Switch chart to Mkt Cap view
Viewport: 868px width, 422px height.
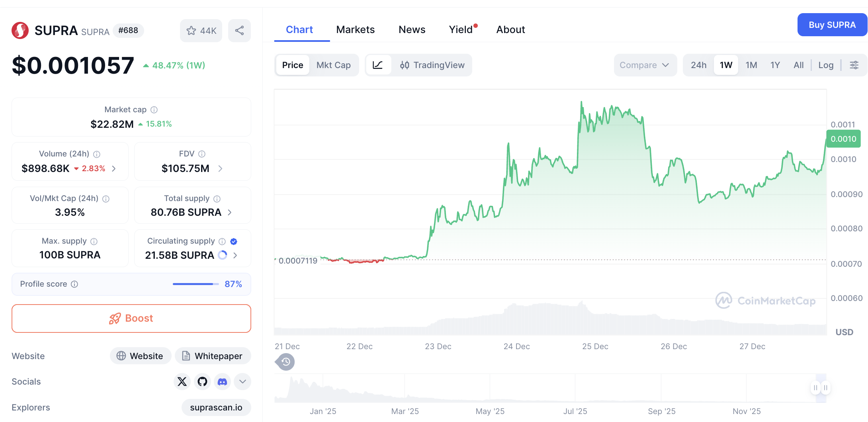(333, 65)
